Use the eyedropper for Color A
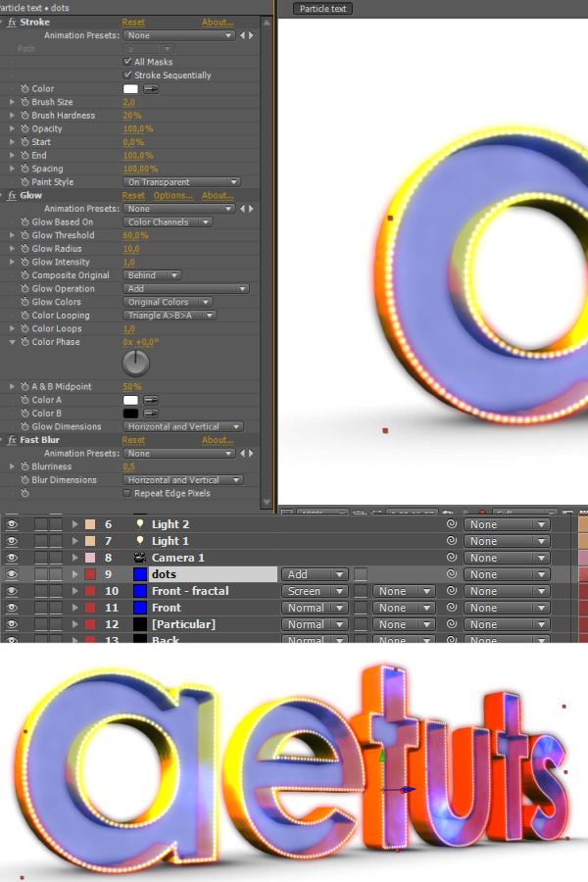This screenshot has width=588, height=882. [x=151, y=400]
